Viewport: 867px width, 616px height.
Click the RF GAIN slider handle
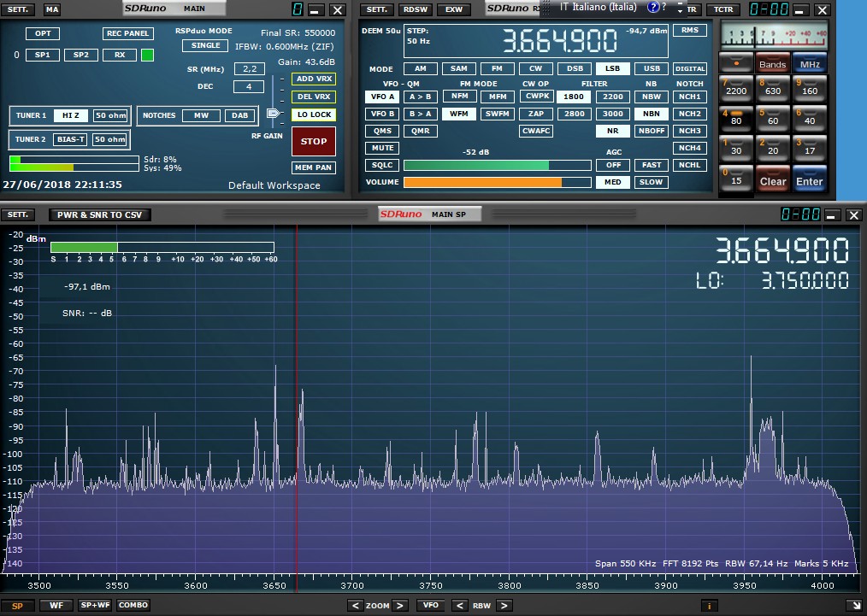[274, 114]
